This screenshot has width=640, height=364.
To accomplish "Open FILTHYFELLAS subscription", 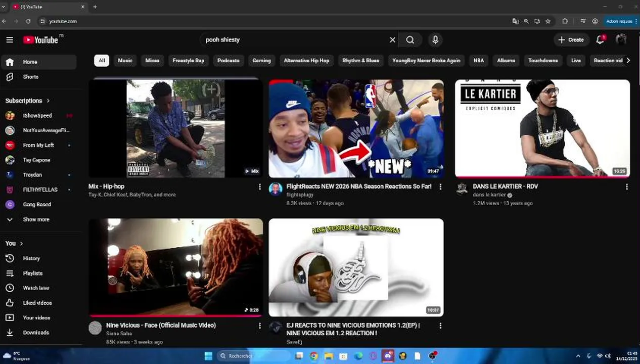I will [39, 190].
